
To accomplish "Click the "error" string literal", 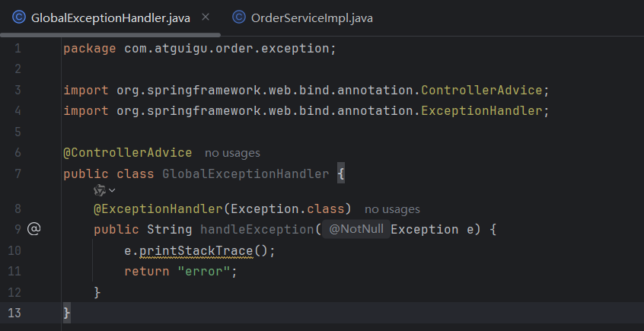I will tap(204, 272).
